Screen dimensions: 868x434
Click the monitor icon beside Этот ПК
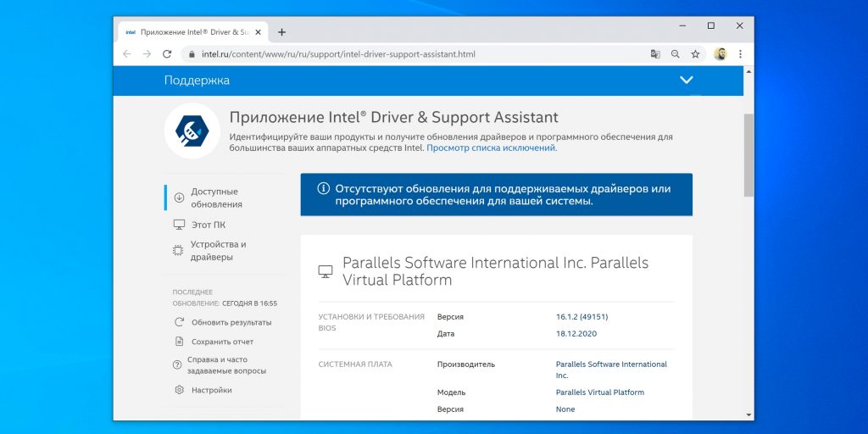(179, 225)
